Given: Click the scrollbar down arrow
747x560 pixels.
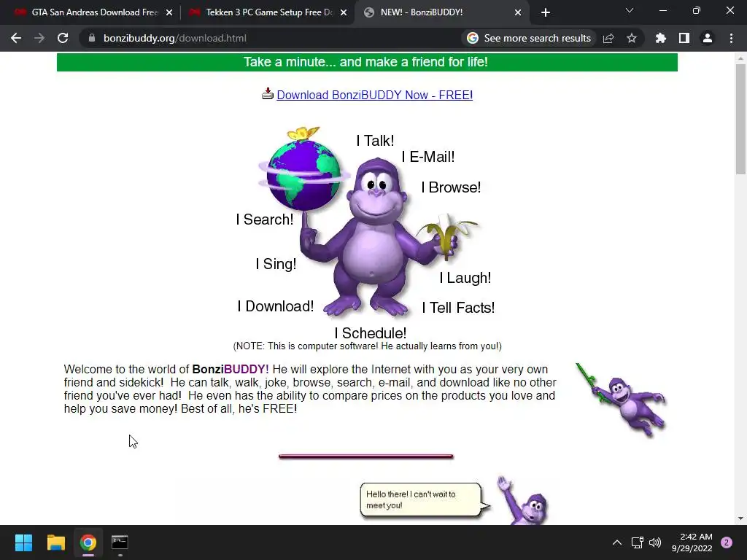Looking at the screenshot, I should click(x=740, y=518).
